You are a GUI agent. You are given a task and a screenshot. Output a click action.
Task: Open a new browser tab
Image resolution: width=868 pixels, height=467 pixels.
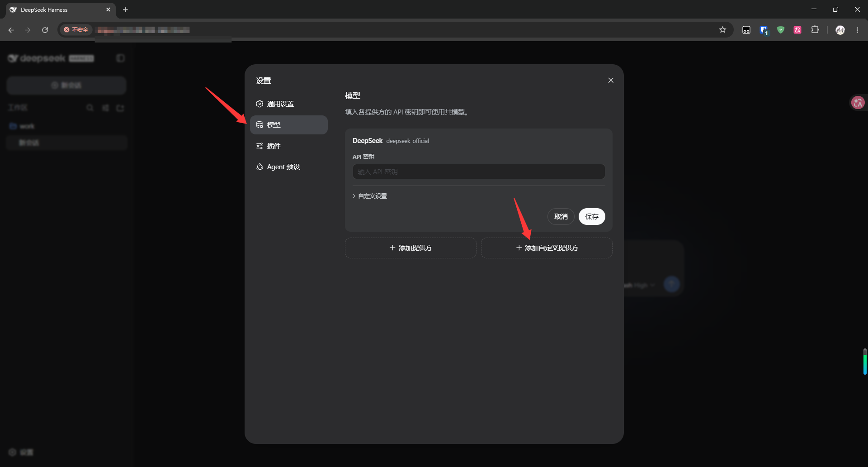click(125, 10)
